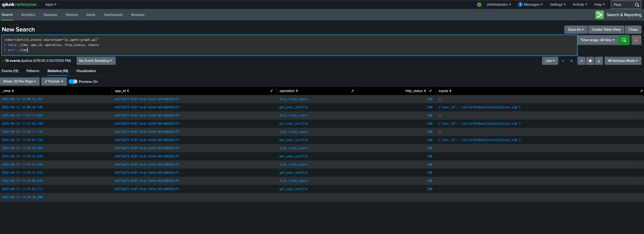Open the Save As dropdown

tap(576, 30)
